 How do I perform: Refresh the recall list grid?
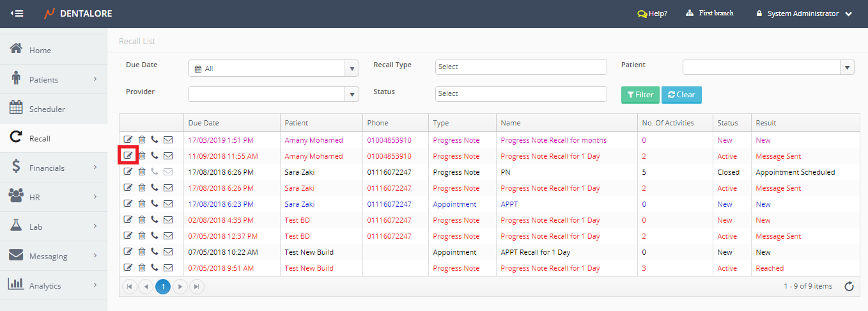pos(849,287)
